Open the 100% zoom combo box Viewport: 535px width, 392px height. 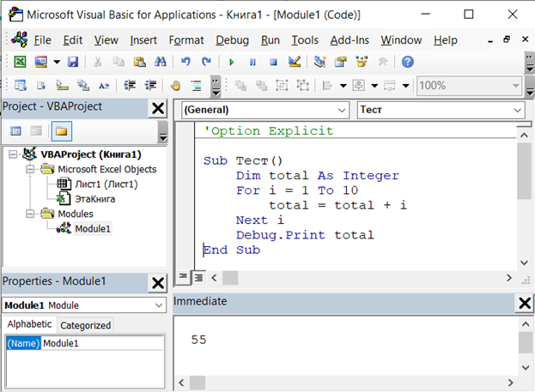click(469, 85)
